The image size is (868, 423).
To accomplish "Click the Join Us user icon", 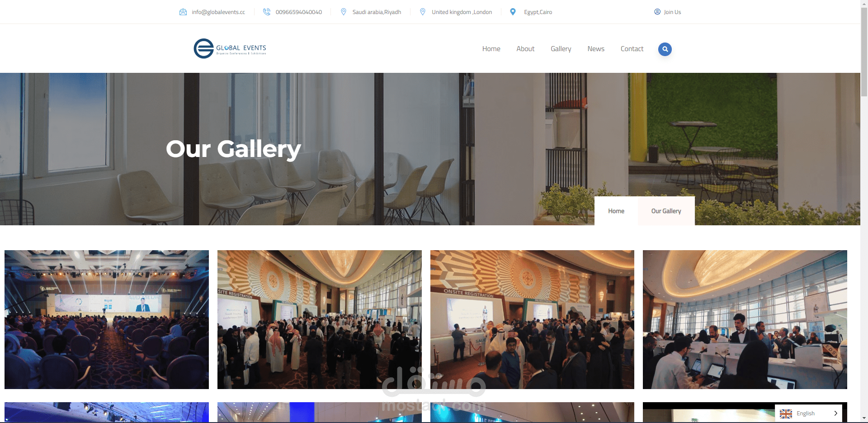I will [x=657, y=12].
